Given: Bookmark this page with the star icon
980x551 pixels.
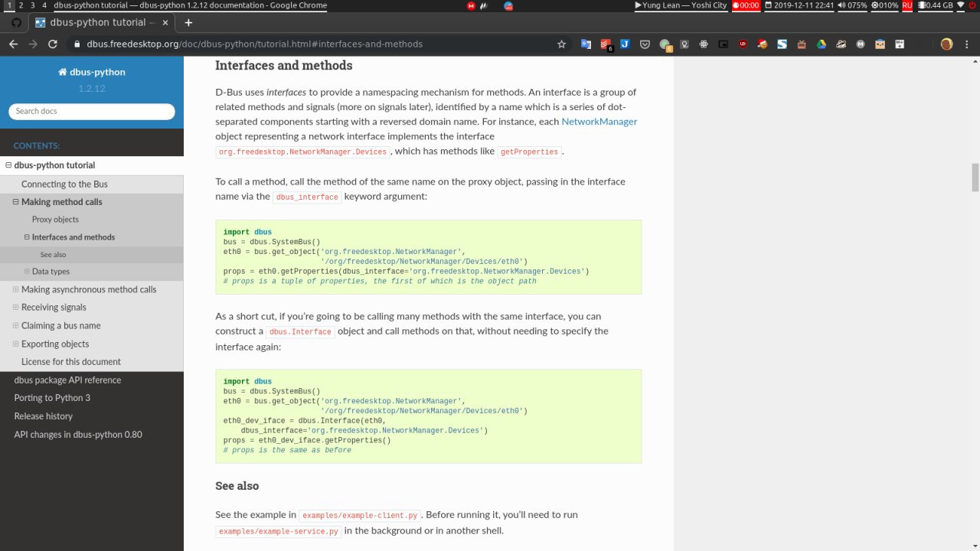Looking at the screenshot, I should 561,44.
